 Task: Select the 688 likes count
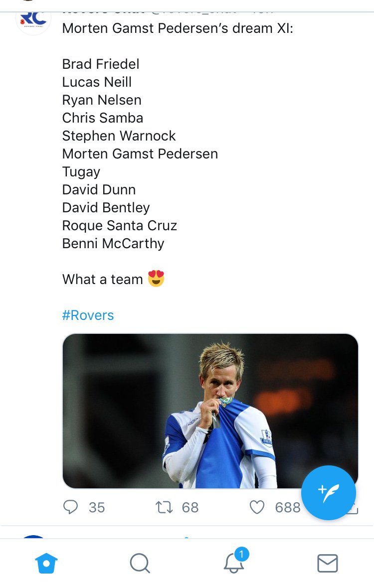click(x=288, y=507)
